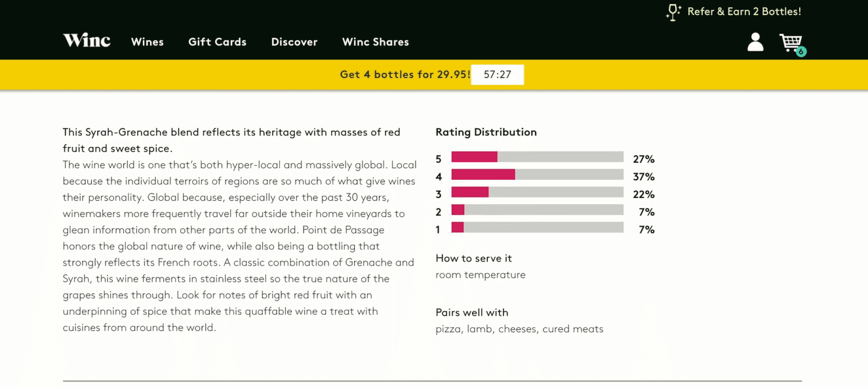Click the 2-star rating bar
This screenshot has width=868, height=387.
[538, 210]
